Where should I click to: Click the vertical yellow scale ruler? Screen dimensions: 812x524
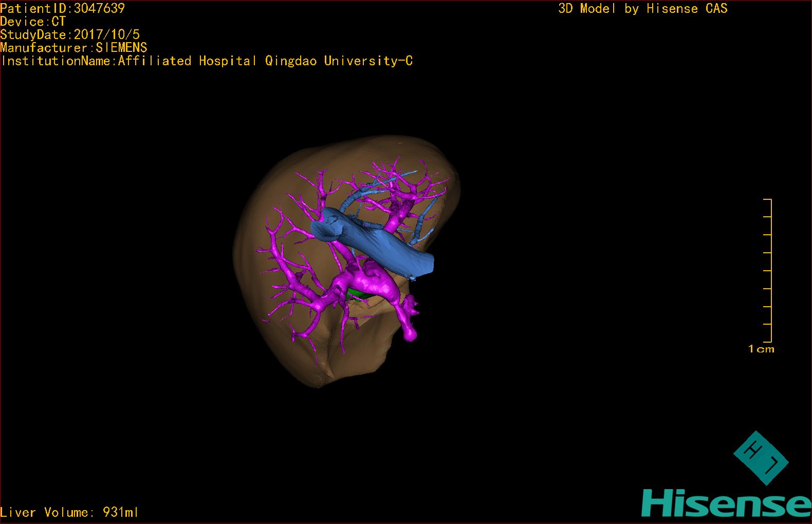[770, 270]
